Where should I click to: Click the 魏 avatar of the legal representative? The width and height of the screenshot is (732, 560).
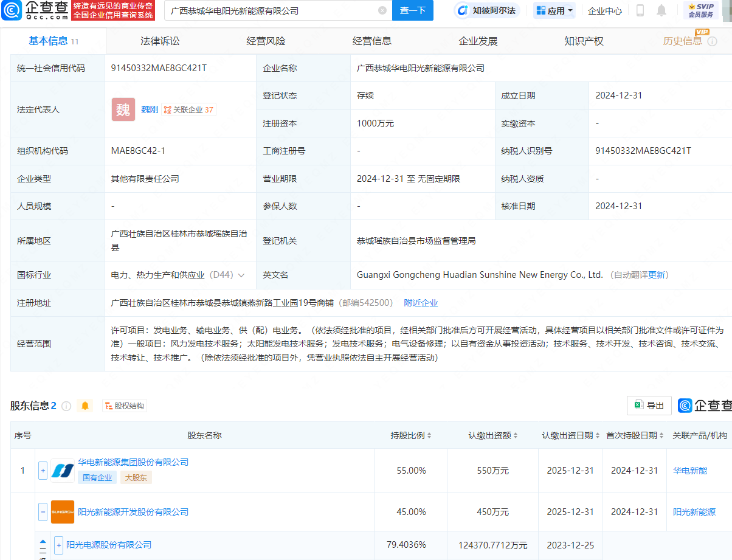pyautogui.click(x=123, y=109)
